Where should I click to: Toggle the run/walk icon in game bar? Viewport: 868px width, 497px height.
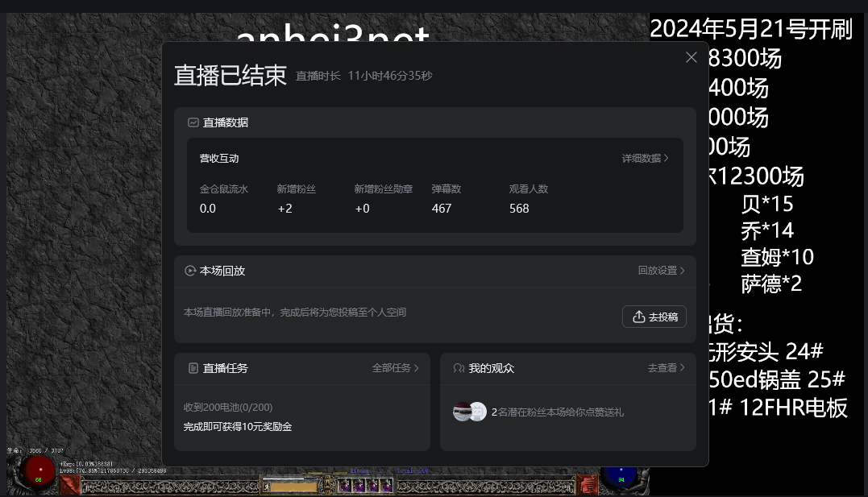(267, 487)
